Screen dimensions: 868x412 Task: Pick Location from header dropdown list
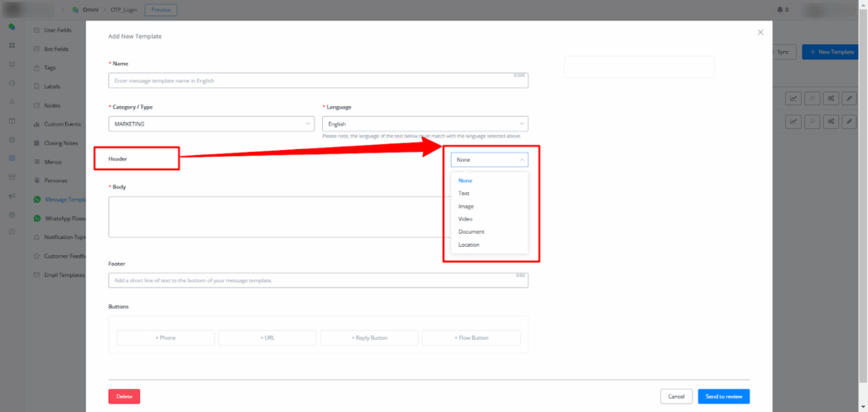pos(469,244)
